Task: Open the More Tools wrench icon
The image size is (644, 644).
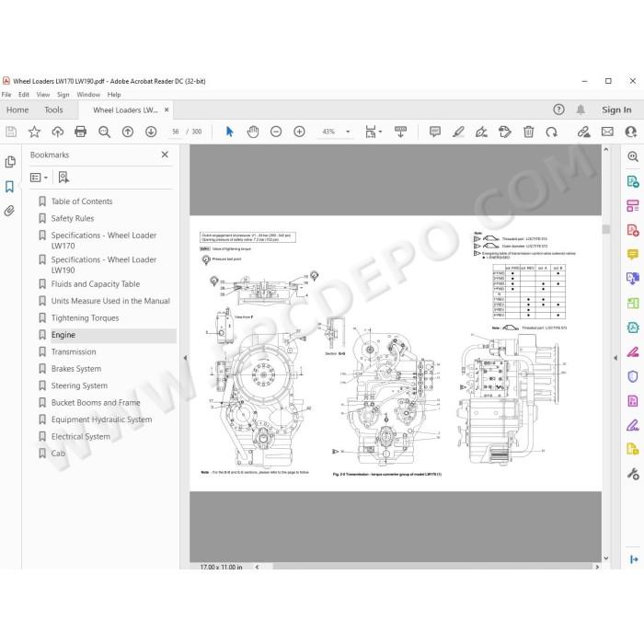Action: point(633,474)
